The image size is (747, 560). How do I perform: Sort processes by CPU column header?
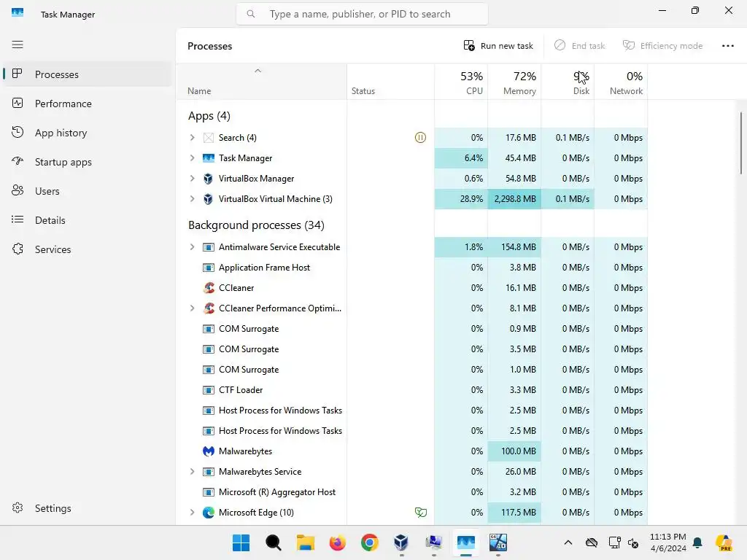tap(461, 82)
